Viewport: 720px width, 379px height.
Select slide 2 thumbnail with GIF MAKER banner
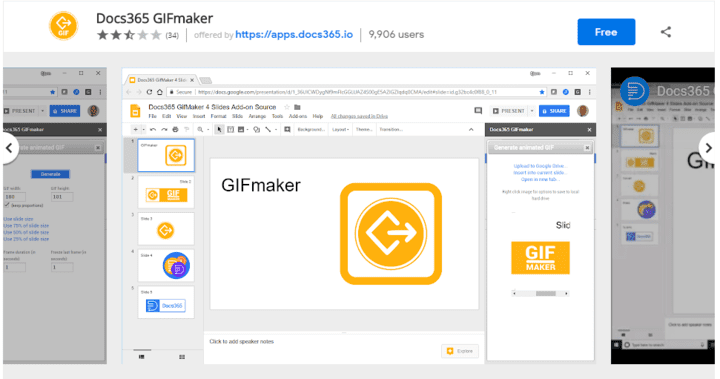[166, 192]
